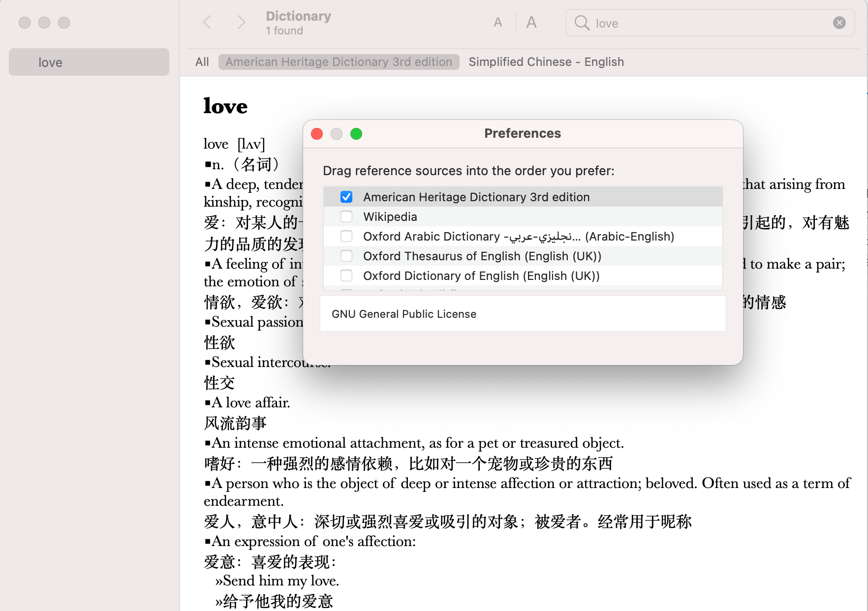This screenshot has width=868, height=611.
Task: Uncheck American Heritage Dictionary 3rd edition
Action: point(346,197)
